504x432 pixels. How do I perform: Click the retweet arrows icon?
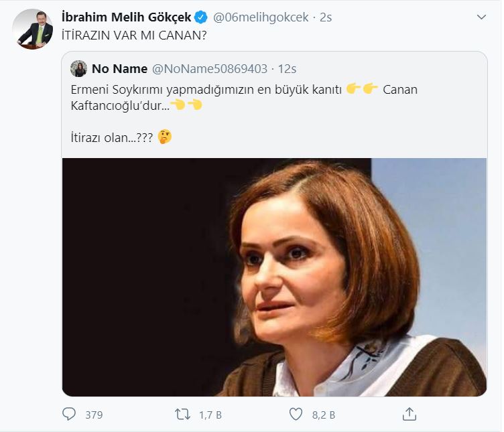tap(182, 415)
